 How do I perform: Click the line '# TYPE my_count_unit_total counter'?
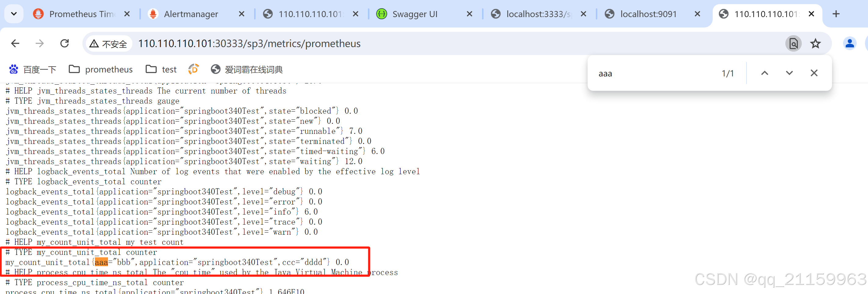point(81,252)
